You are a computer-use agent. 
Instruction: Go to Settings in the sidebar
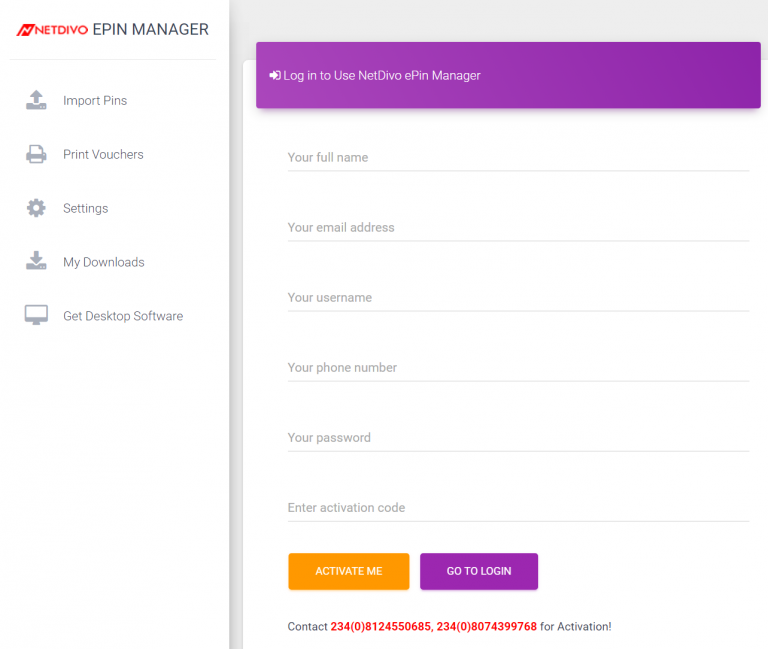point(86,208)
